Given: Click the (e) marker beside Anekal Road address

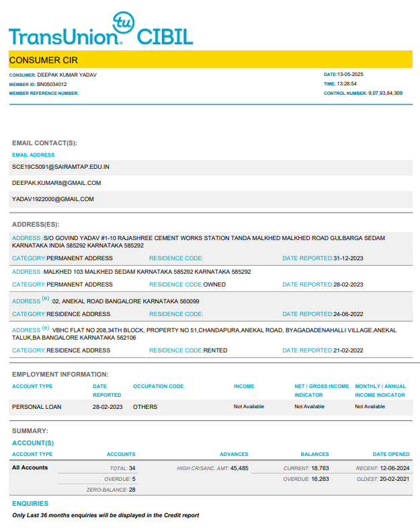Looking at the screenshot, I should (x=46, y=299).
